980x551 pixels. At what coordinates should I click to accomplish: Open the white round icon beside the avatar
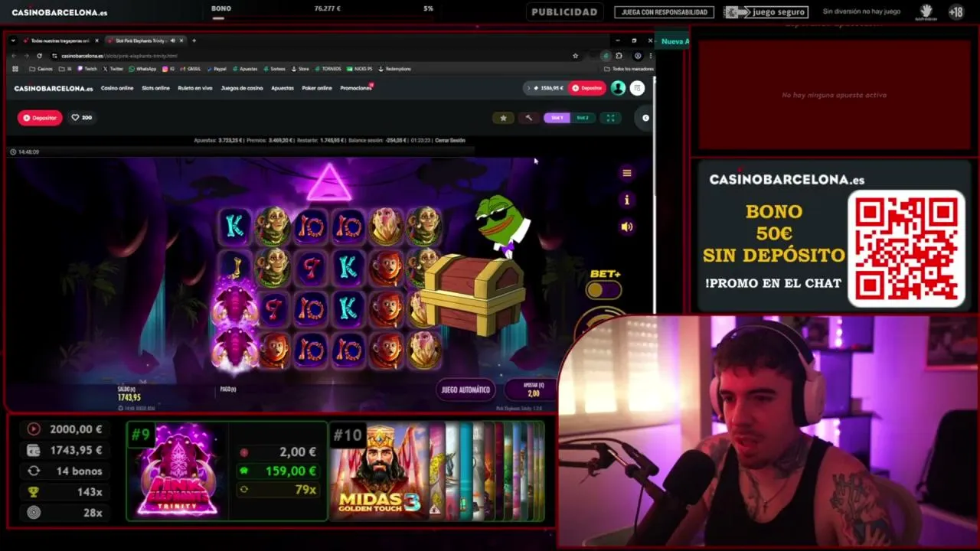tap(637, 88)
